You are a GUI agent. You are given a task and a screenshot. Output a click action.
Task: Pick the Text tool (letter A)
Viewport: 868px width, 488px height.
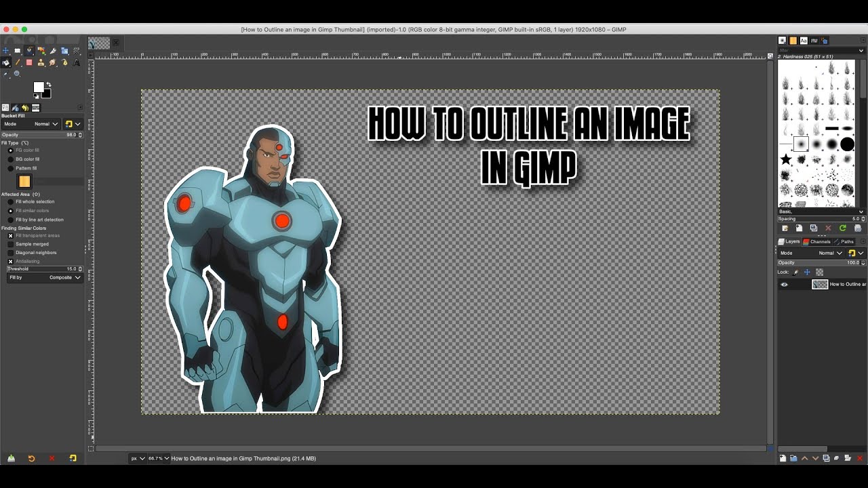point(77,62)
